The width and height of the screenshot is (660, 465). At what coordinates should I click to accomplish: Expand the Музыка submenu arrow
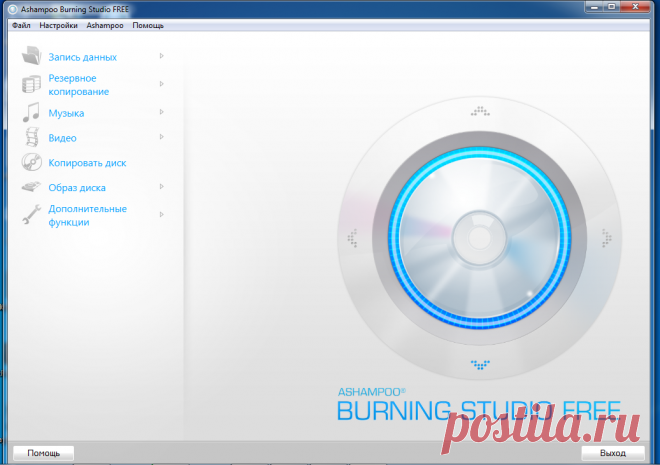(x=161, y=112)
